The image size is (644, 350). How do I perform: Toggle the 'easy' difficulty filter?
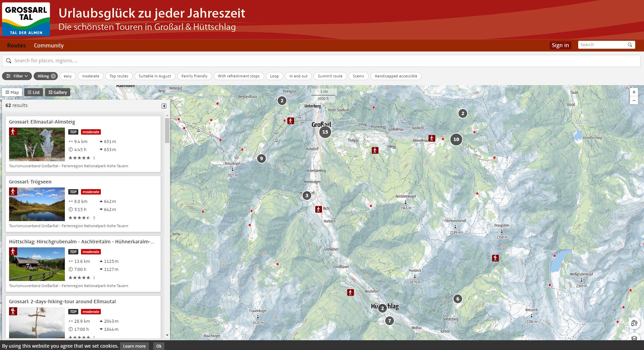click(68, 76)
